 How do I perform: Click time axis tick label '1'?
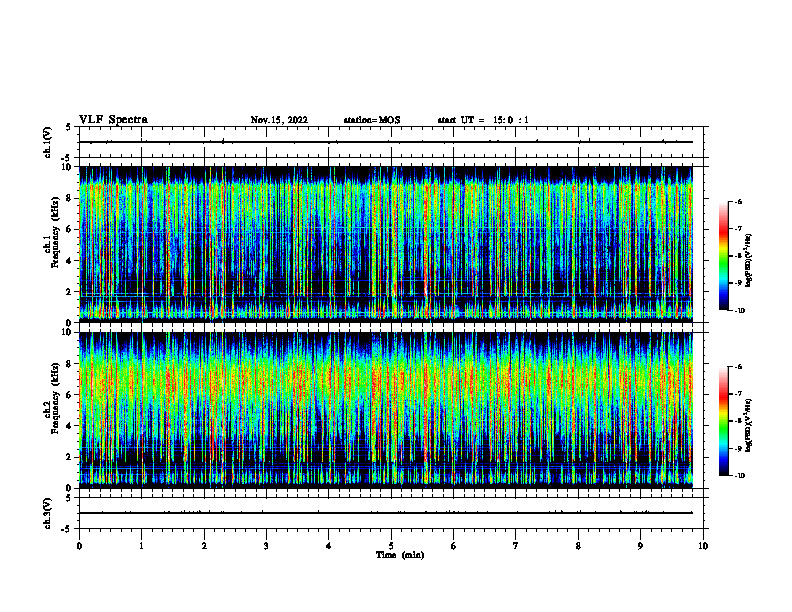coord(141,546)
